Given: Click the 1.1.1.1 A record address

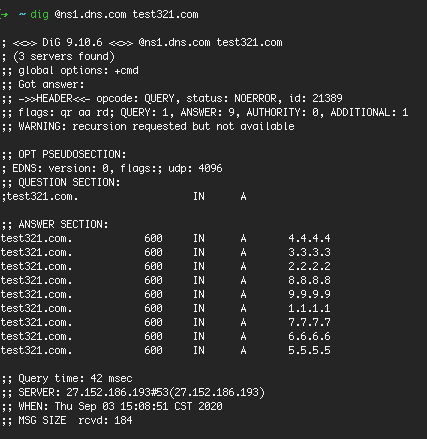Looking at the screenshot, I should point(309,308).
